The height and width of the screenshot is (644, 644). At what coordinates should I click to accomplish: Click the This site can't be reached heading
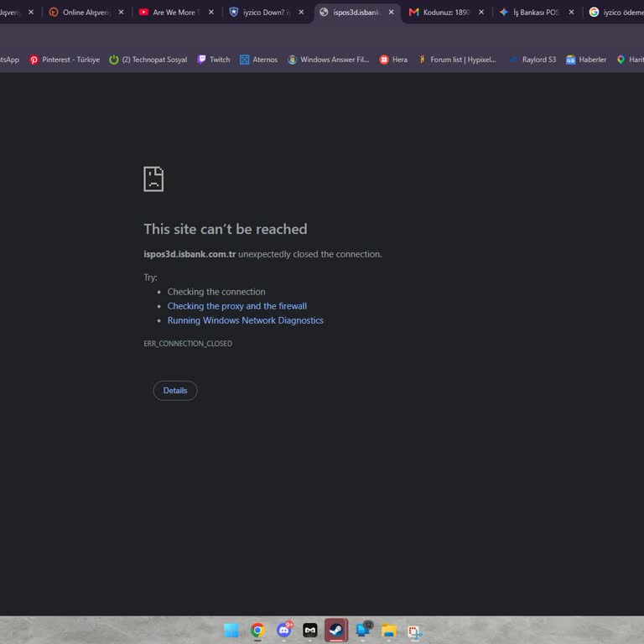pyautogui.click(x=226, y=229)
